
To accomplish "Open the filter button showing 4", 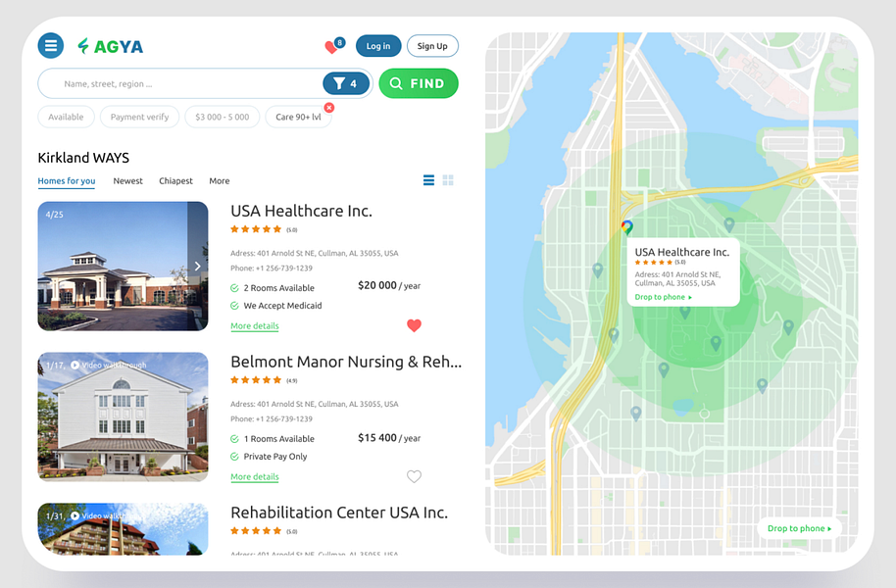I will [346, 84].
